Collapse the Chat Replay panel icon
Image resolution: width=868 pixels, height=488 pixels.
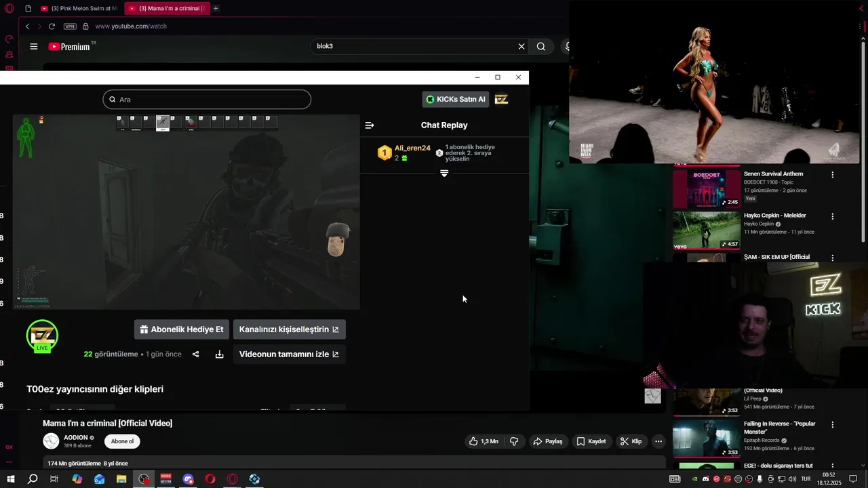click(370, 125)
